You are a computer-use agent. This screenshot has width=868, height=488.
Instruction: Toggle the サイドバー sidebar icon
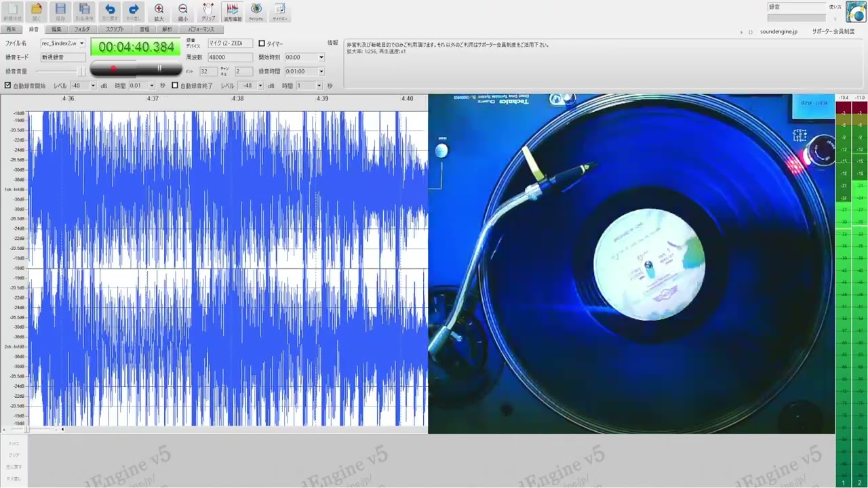pyautogui.click(x=279, y=11)
